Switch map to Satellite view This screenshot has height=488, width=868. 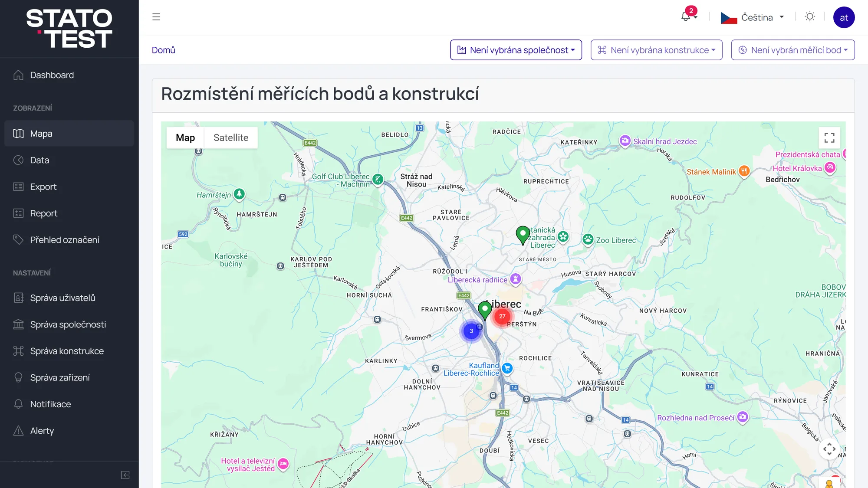231,138
